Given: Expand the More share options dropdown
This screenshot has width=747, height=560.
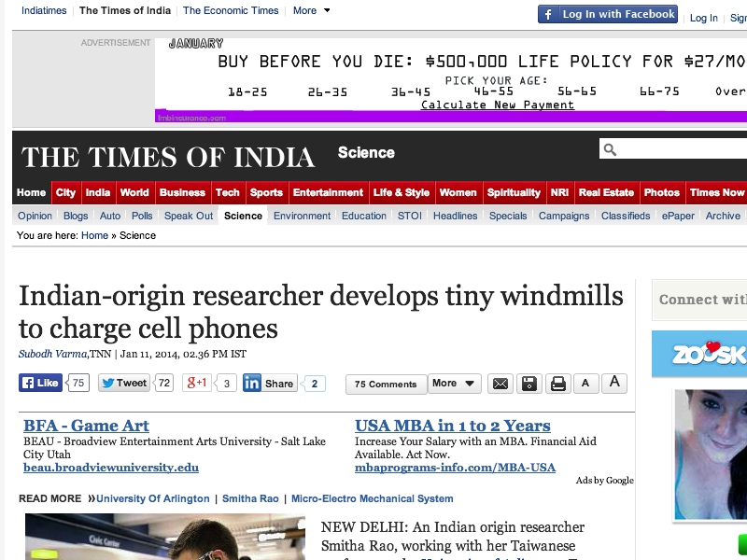Looking at the screenshot, I should 454,384.
